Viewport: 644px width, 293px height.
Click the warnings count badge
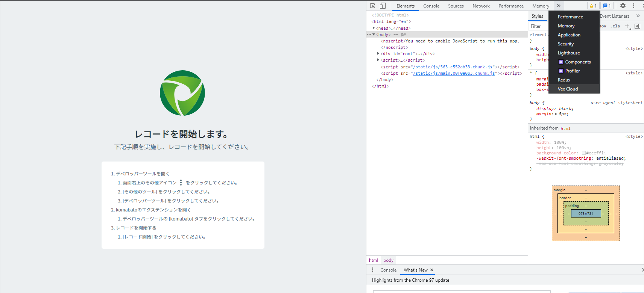593,6
